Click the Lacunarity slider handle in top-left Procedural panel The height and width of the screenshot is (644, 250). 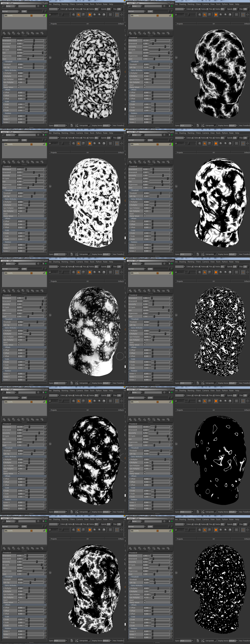click(33, 46)
